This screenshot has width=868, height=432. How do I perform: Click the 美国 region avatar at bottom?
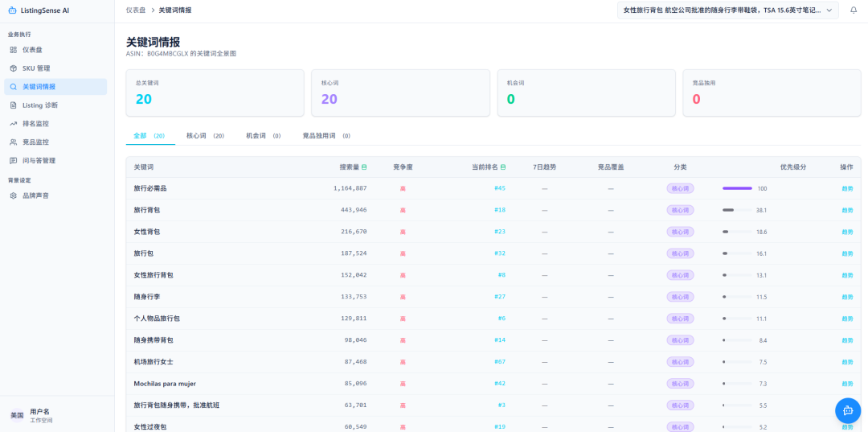point(17,415)
